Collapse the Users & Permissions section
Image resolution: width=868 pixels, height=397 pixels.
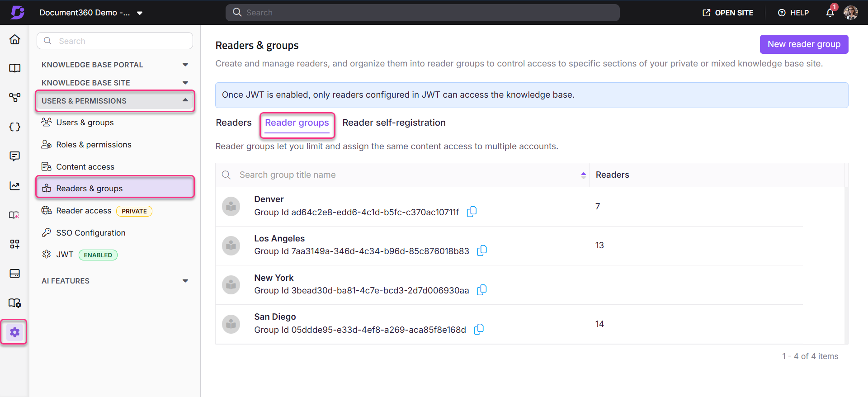pos(185,100)
